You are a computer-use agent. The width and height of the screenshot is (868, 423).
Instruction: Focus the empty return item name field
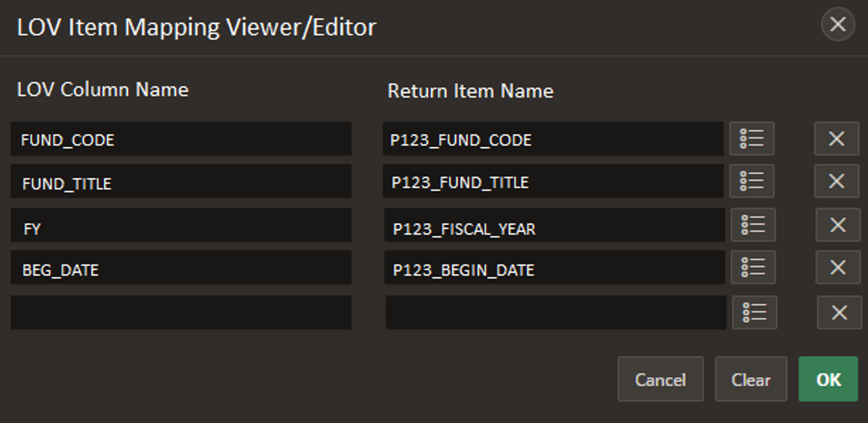556,312
